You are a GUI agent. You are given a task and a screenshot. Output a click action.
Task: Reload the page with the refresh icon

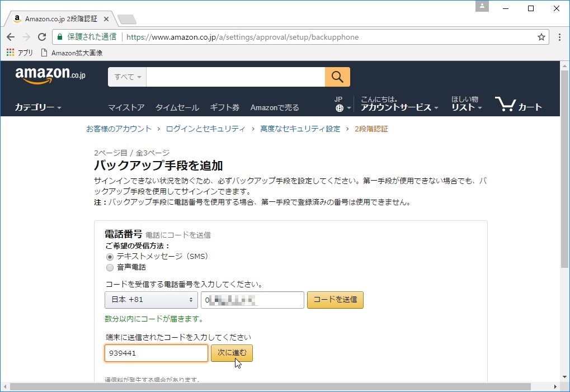click(x=41, y=37)
